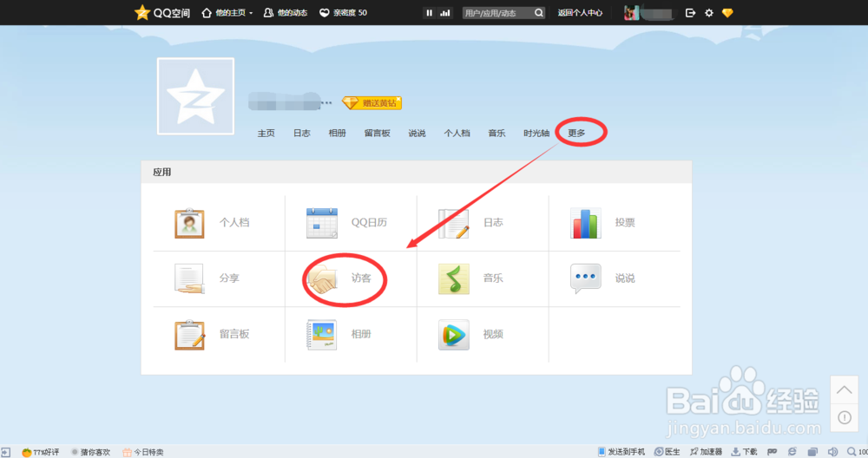Open 音乐 green note app icon
The width and height of the screenshot is (868, 458).
click(454, 278)
